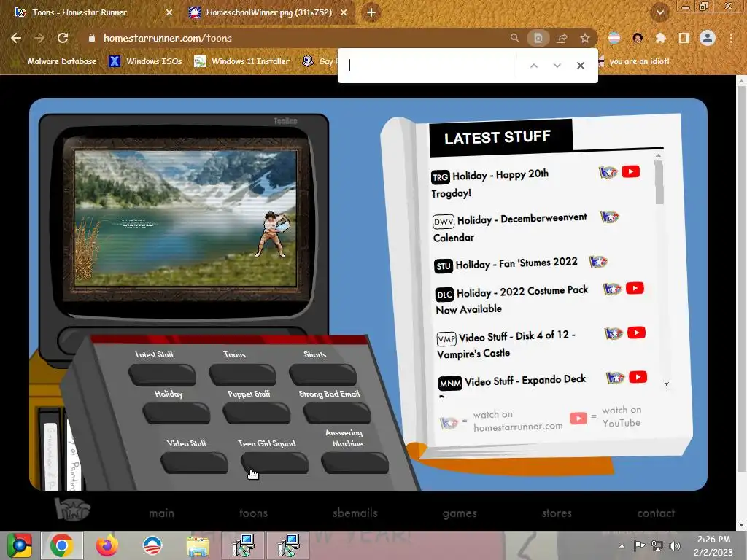The height and width of the screenshot is (560, 747).
Task: Close the Toons - Homestar Runner tab
Action: click(169, 13)
